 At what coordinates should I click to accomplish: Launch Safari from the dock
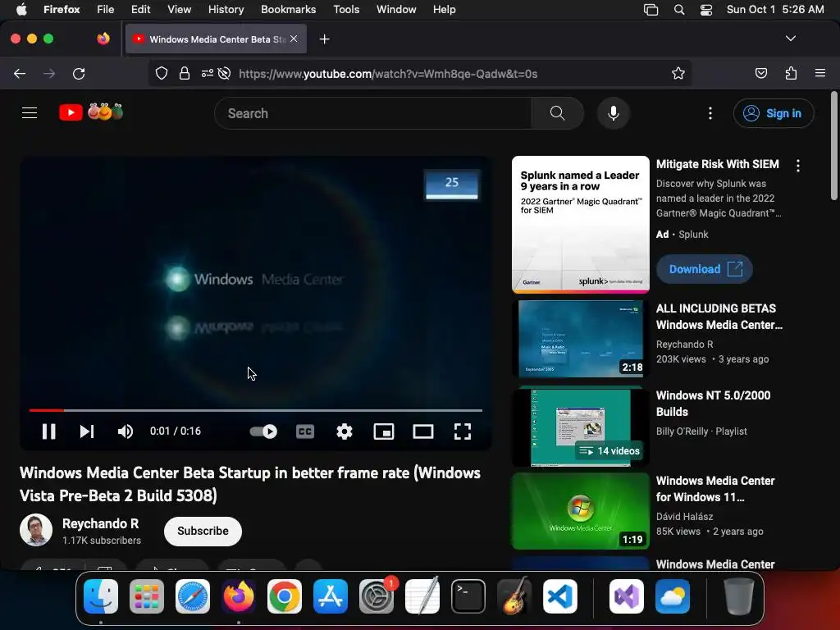192,596
